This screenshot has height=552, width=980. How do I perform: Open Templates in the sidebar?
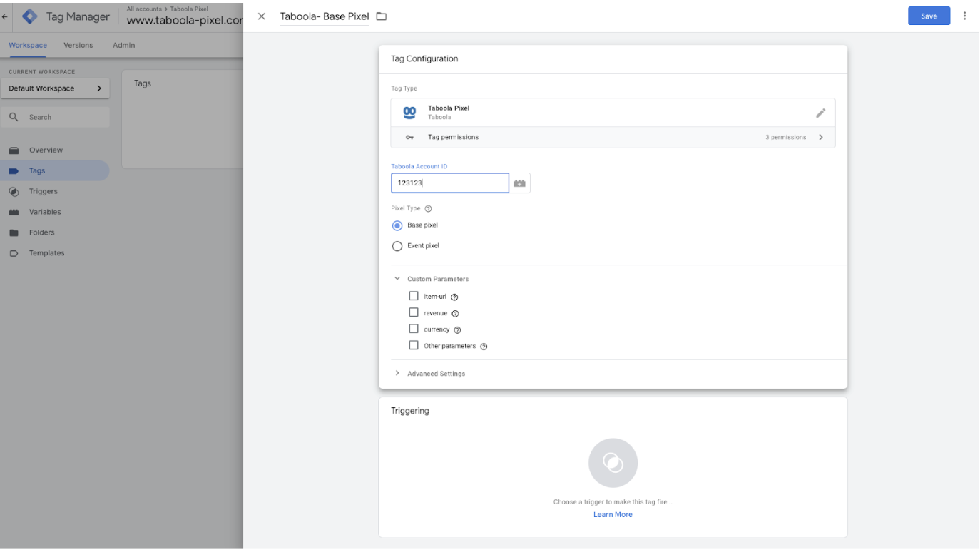coord(46,253)
